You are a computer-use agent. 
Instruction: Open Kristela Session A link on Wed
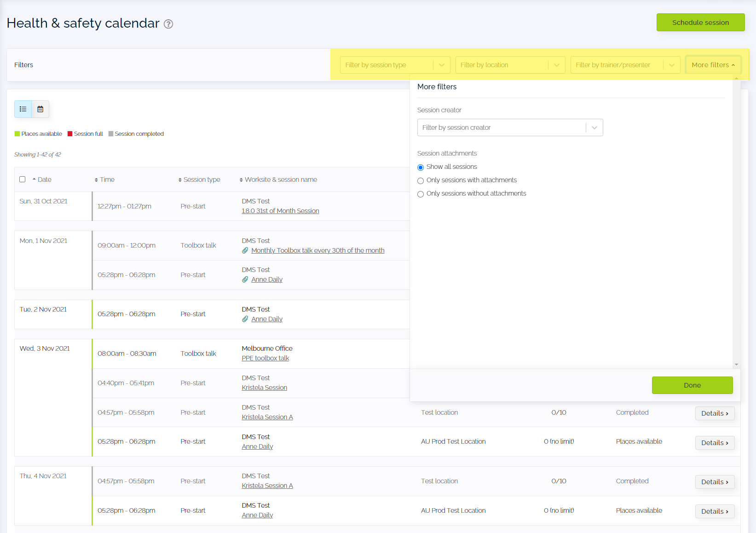(x=267, y=417)
